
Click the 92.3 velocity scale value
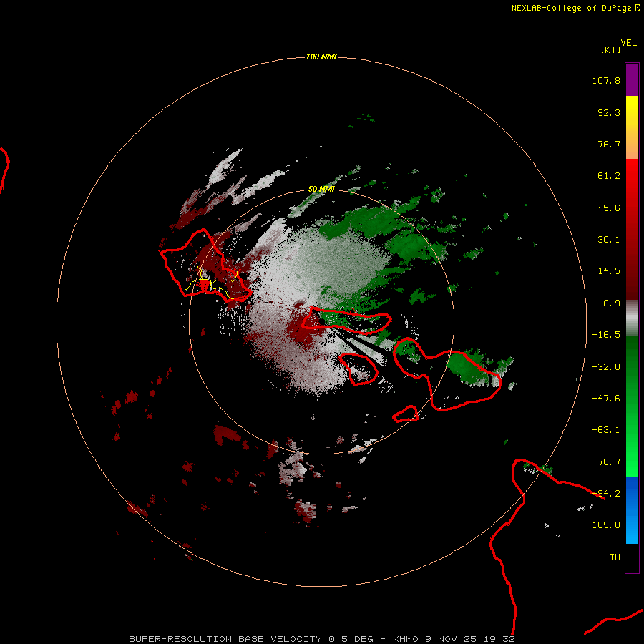point(609,112)
